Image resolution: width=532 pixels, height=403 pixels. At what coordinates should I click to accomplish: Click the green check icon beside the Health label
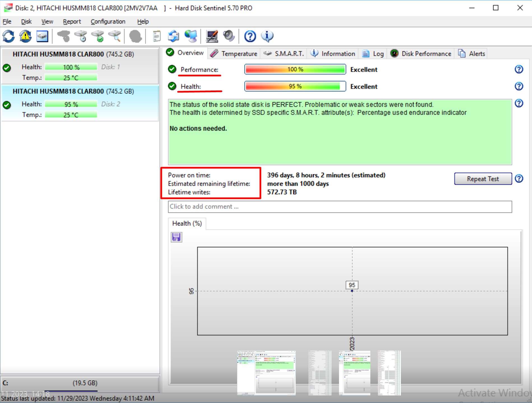[x=172, y=86]
